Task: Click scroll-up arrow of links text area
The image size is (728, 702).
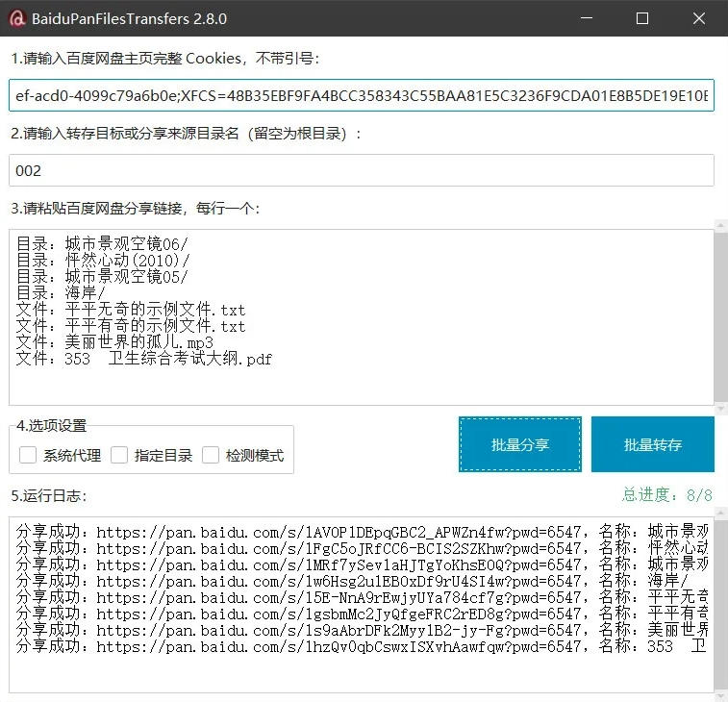Action: 721,226
